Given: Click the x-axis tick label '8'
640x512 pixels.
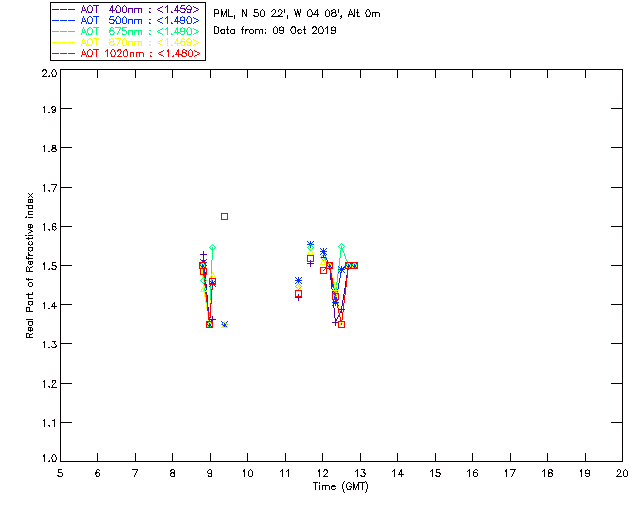Looking at the screenshot, I should [x=173, y=473].
